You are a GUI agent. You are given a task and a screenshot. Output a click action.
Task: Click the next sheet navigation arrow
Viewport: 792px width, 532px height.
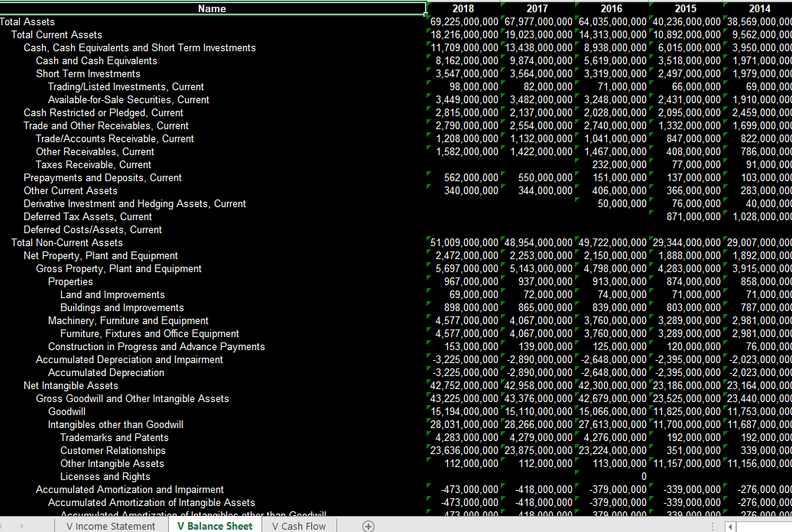click(21, 526)
